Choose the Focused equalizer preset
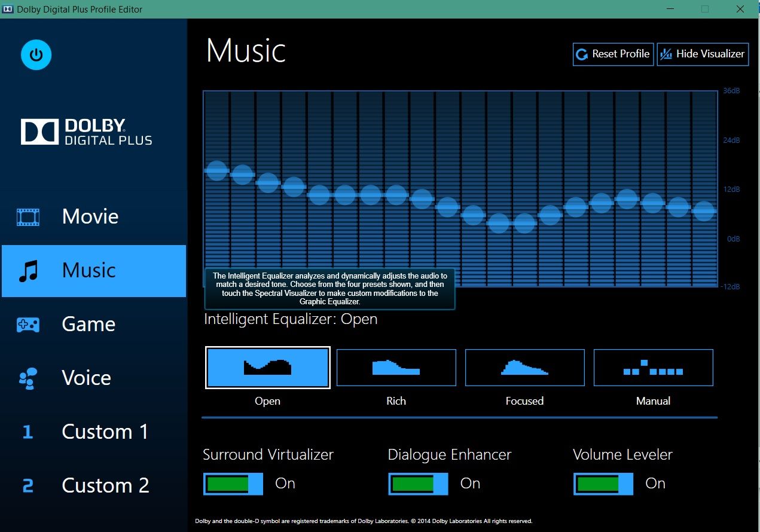 524,367
